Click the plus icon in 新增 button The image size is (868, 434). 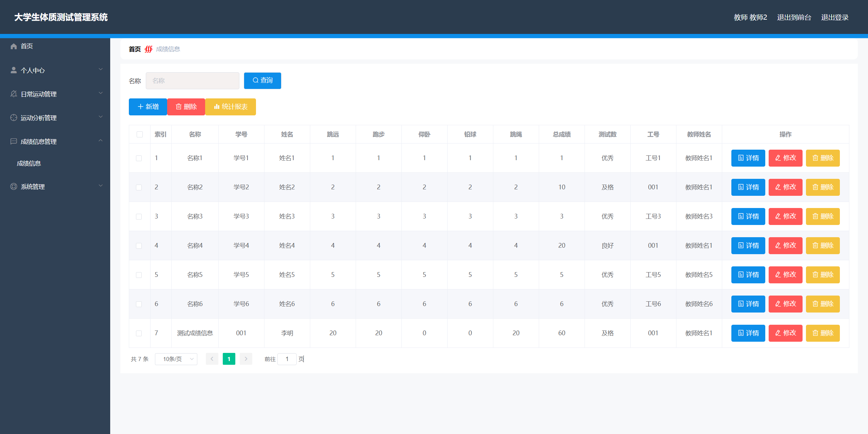[140, 107]
